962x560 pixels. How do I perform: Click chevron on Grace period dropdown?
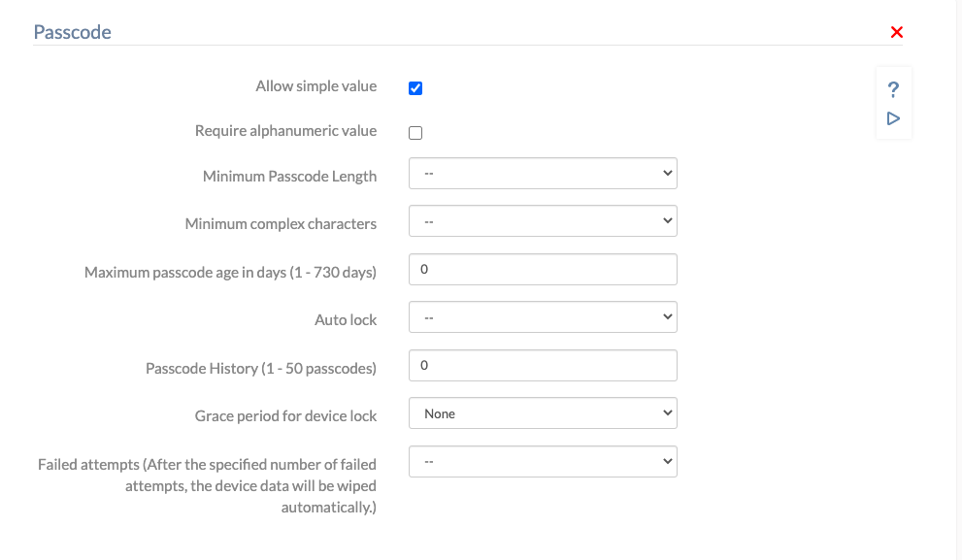click(666, 412)
